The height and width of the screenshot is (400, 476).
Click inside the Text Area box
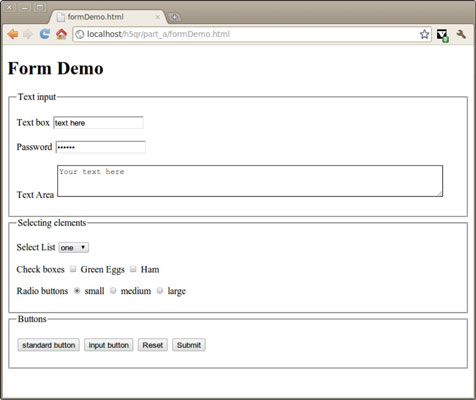[250, 181]
